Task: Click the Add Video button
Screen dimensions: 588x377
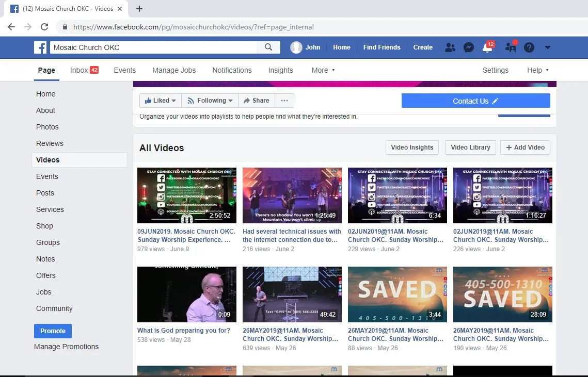Action: [x=525, y=147]
